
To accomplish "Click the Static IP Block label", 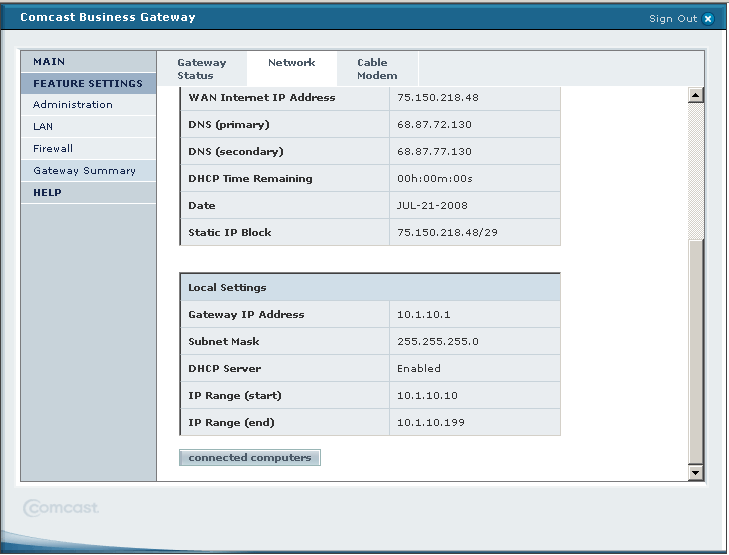I will tap(230, 232).
